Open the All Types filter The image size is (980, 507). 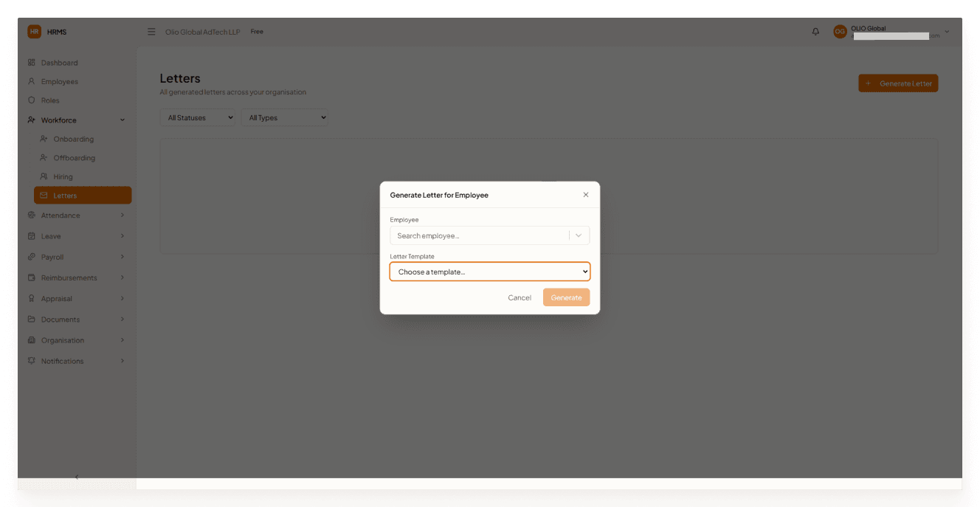point(284,117)
